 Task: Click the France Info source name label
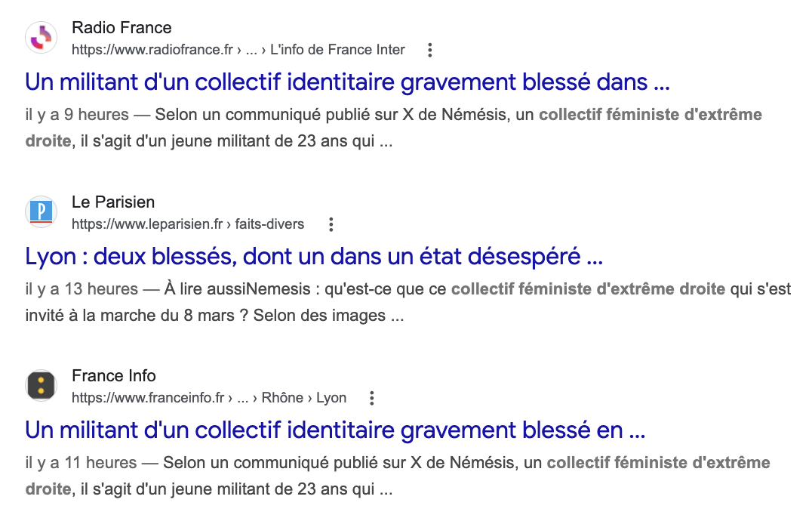(115, 375)
